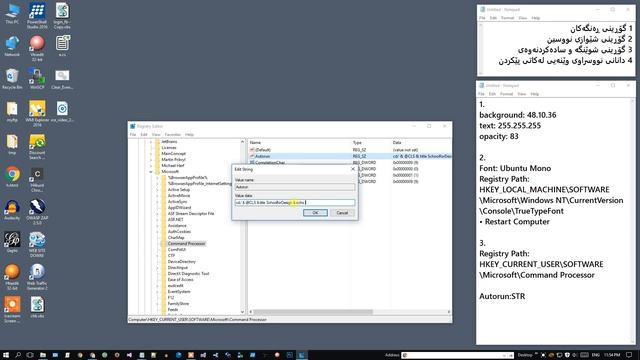The image size is (640, 360).
Task: Open File menu in Registry Editor
Action: coord(133,134)
